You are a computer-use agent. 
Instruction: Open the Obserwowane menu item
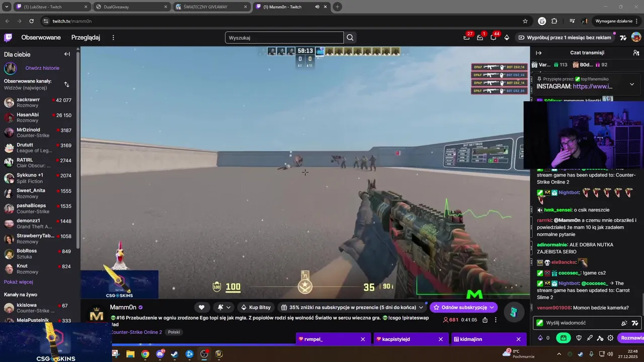pyautogui.click(x=41, y=38)
